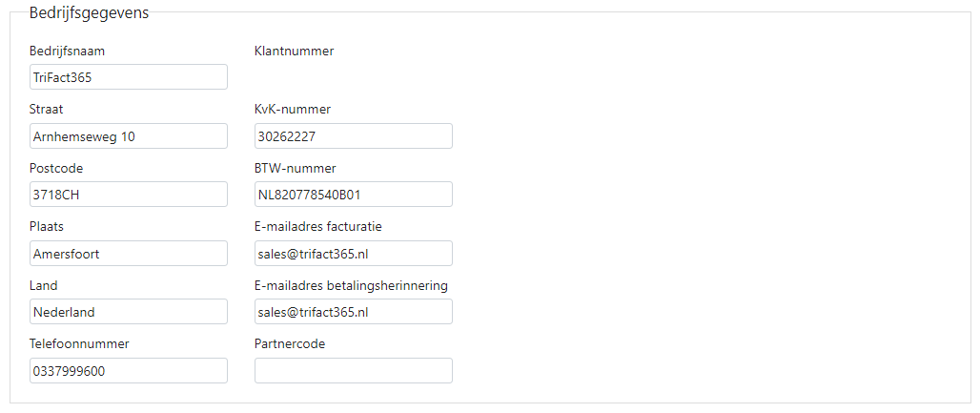Select the Postcode field showing 3718CH
The height and width of the screenshot is (413, 980).
[128, 195]
